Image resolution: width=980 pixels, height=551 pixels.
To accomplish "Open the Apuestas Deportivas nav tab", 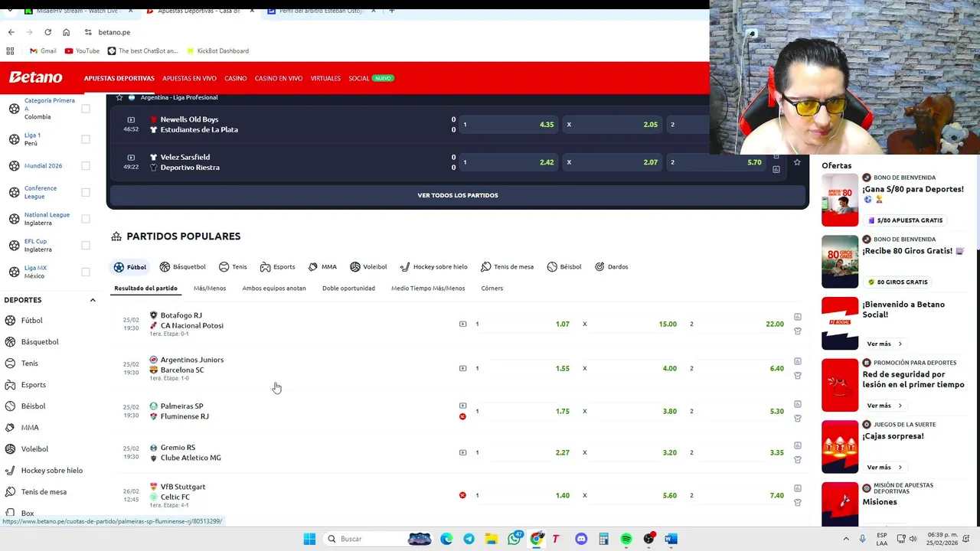I will pos(119,78).
